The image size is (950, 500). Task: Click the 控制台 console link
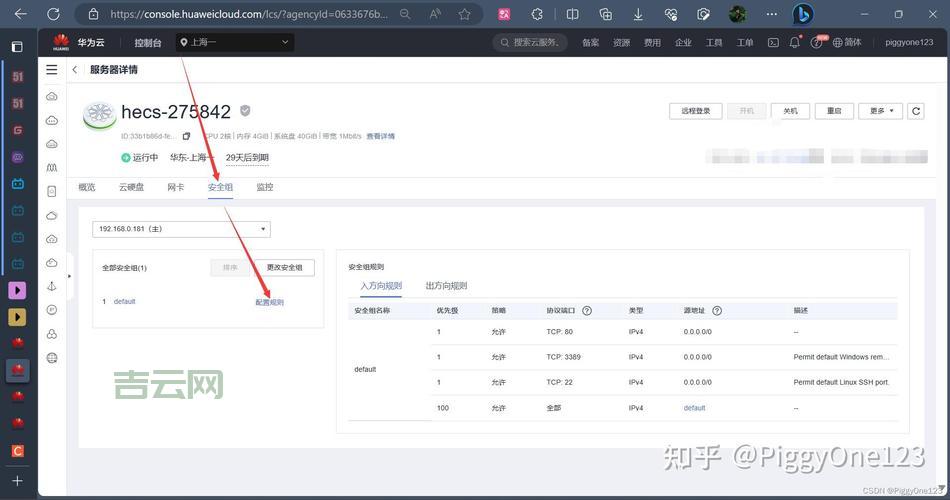pos(148,42)
